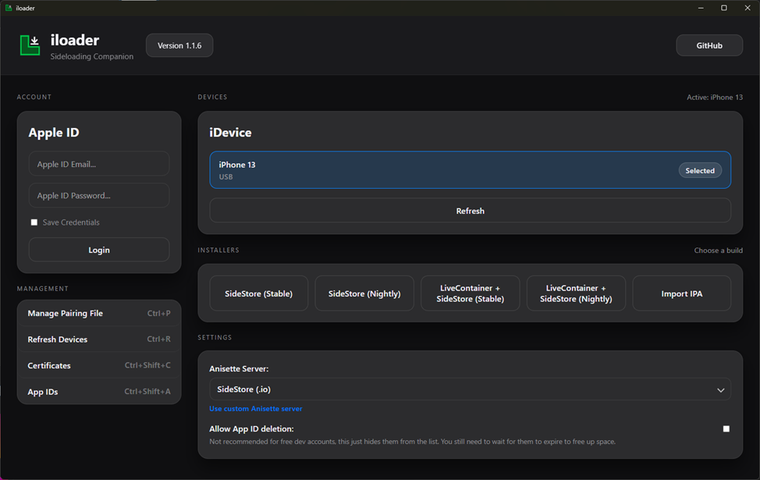
Task: Click Use custom Anisette server link
Action: (255, 409)
